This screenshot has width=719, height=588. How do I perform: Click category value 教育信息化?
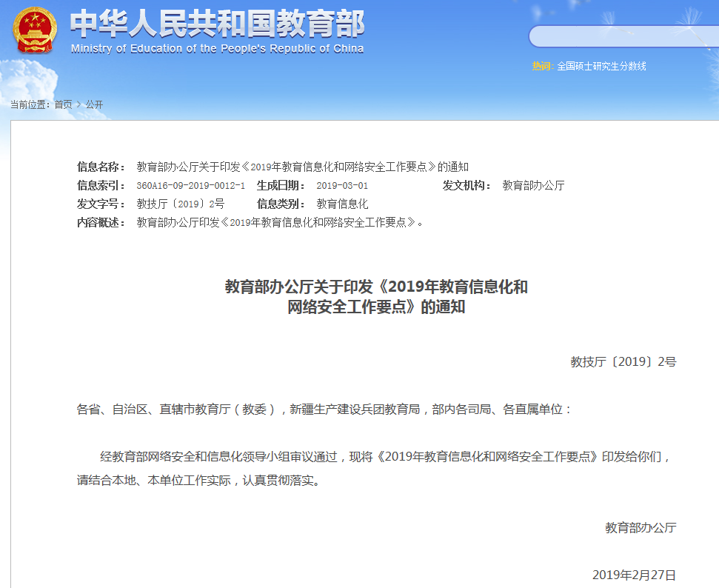342,204
